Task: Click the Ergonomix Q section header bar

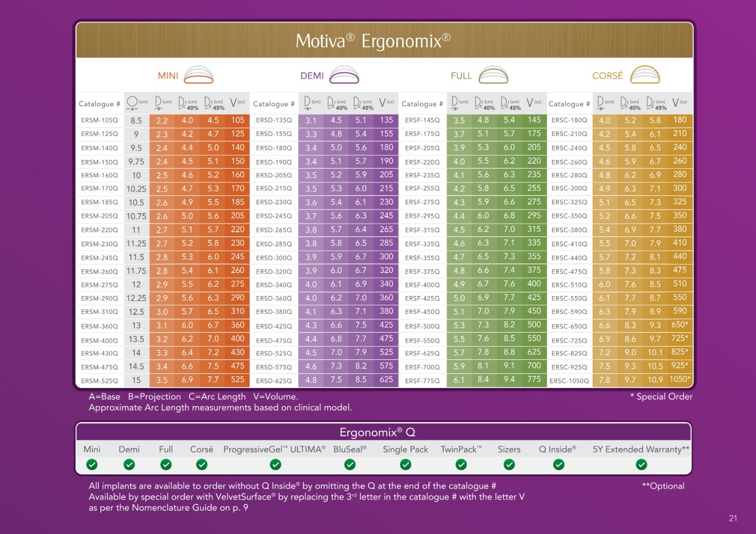Action: pos(384,432)
